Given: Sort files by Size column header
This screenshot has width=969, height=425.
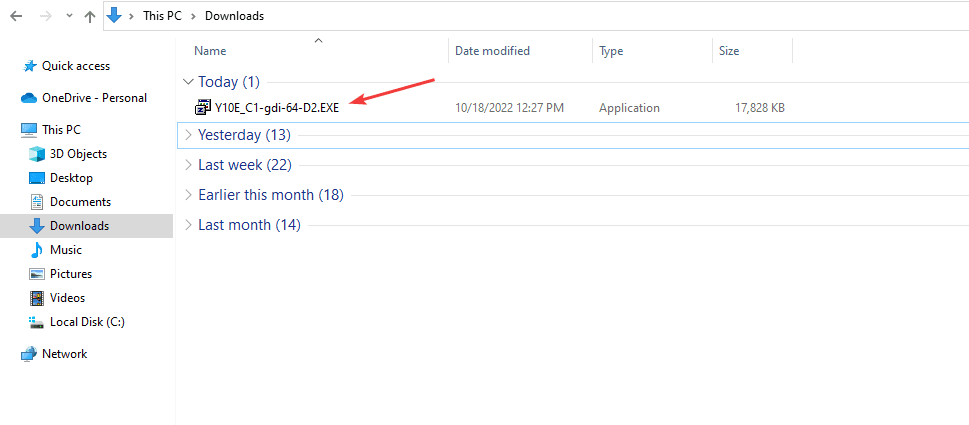Looking at the screenshot, I should (x=728, y=51).
